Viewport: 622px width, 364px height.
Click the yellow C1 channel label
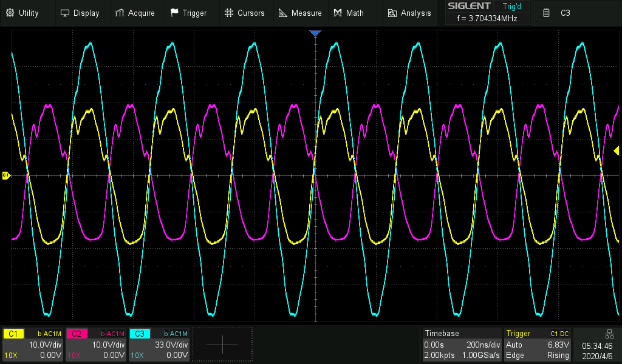(x=13, y=334)
